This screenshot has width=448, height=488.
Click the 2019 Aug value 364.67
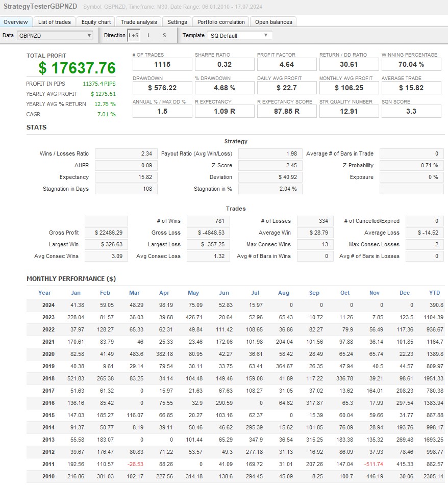coord(284,366)
